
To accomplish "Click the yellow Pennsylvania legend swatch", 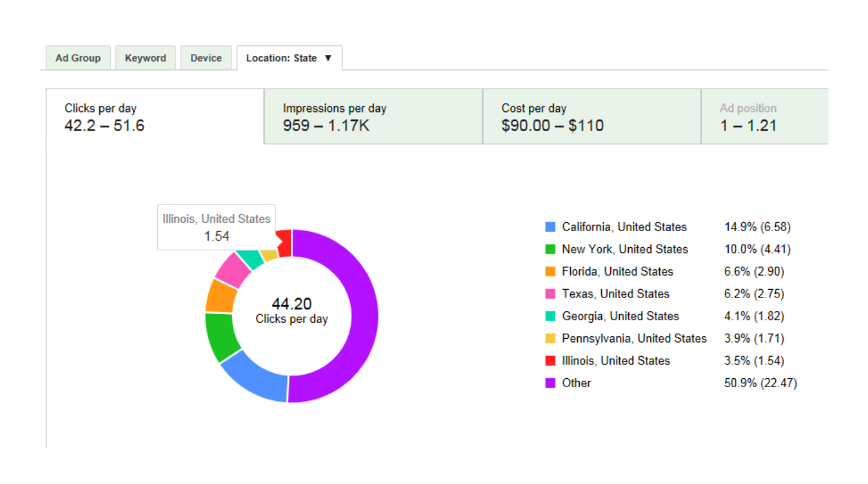I will (x=550, y=338).
